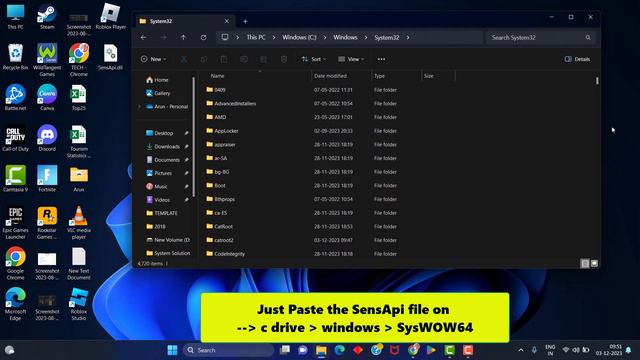640x360 pixels.
Task: Open Music in Quick access
Action: point(161,187)
